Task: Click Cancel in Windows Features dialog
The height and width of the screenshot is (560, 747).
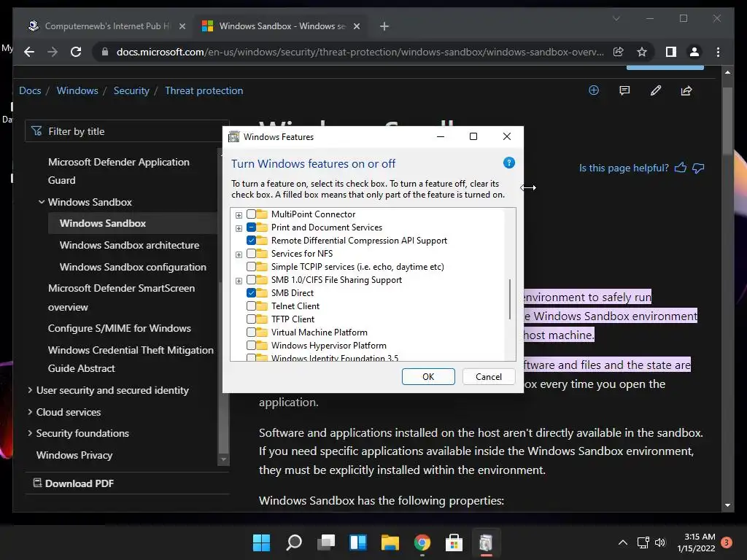Action: (489, 377)
